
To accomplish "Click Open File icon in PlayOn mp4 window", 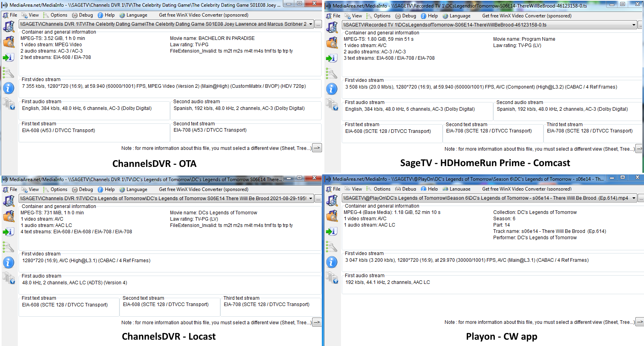I will [x=331, y=200].
